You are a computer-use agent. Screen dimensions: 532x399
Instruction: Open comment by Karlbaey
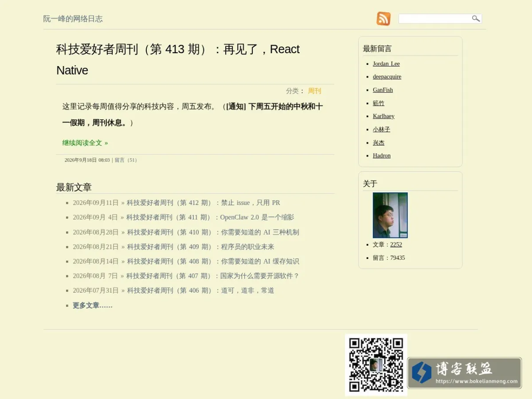[383, 116]
